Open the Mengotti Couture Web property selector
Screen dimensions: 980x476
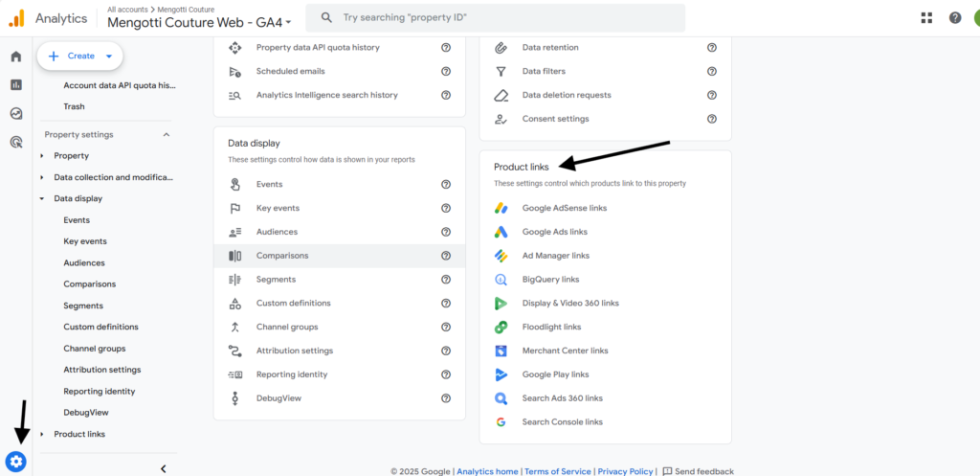pyautogui.click(x=199, y=22)
